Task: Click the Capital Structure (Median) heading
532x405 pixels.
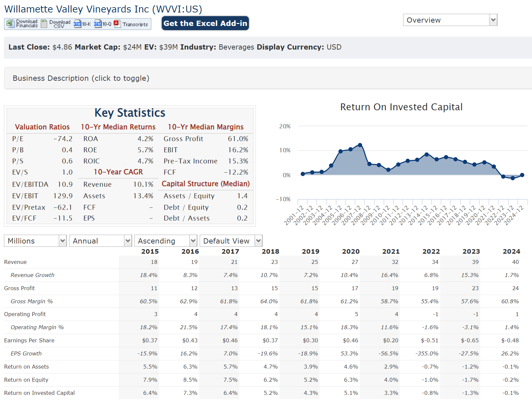Action: click(206, 184)
